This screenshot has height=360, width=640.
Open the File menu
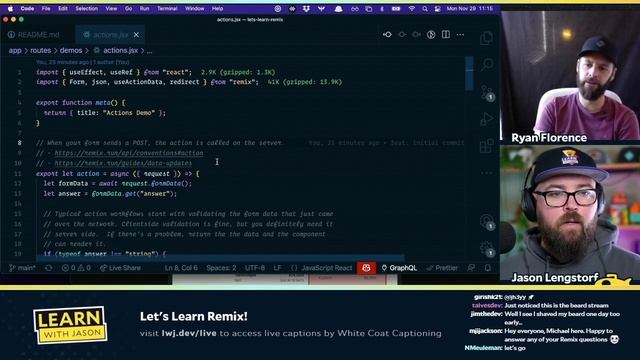46,9
